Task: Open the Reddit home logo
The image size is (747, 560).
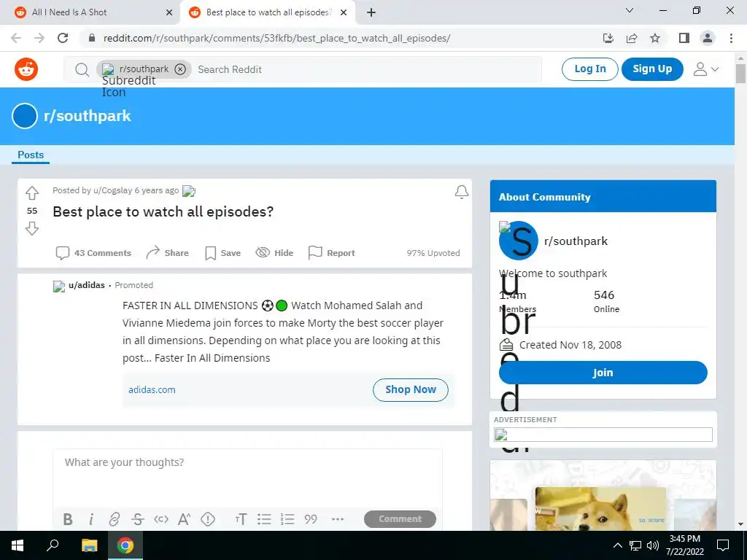Action: pyautogui.click(x=26, y=69)
